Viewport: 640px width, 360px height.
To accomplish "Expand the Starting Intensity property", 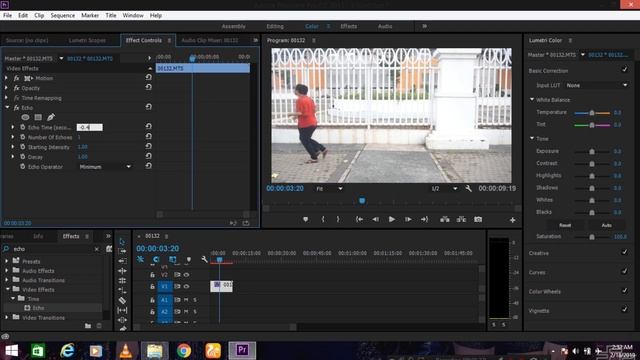I will coord(13,147).
